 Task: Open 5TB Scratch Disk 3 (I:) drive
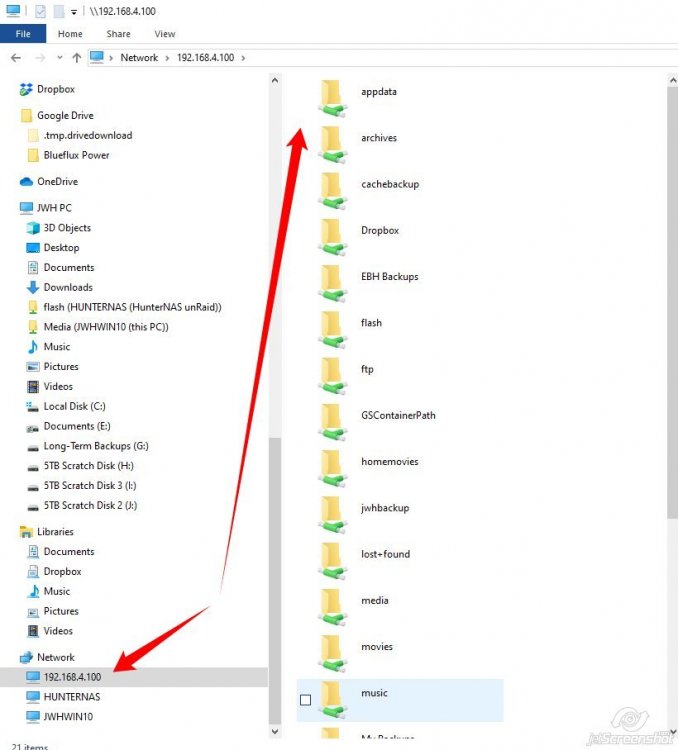[x=90, y=485]
